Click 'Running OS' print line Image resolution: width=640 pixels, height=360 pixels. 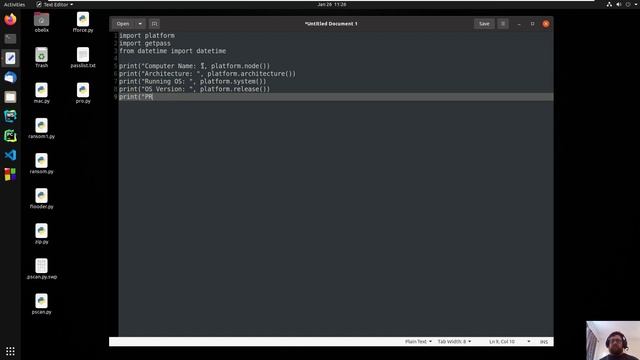coord(193,82)
